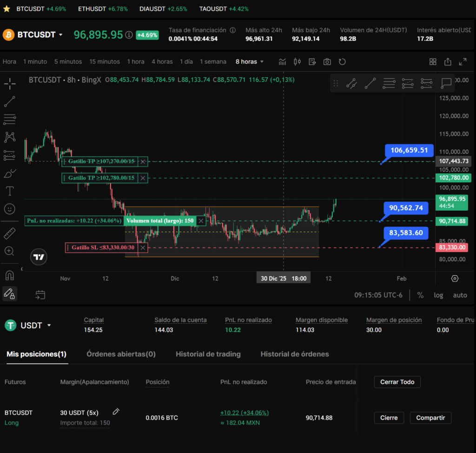Open the Órdenes abiertas tab
Image resolution: width=476 pixels, height=453 pixels.
coord(121,354)
